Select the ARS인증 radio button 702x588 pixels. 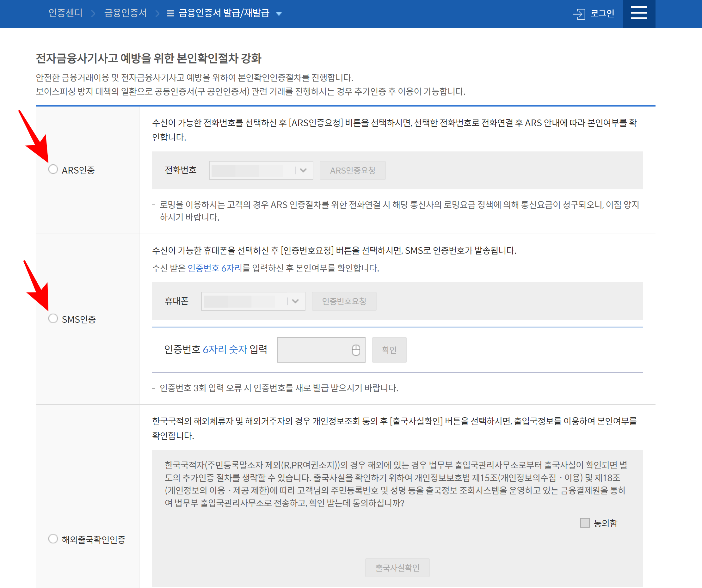click(53, 169)
